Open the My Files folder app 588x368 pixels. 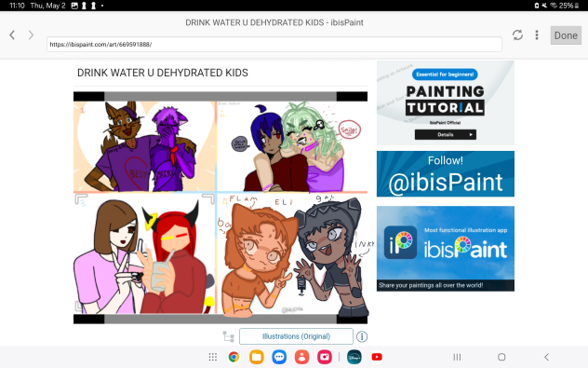click(257, 357)
